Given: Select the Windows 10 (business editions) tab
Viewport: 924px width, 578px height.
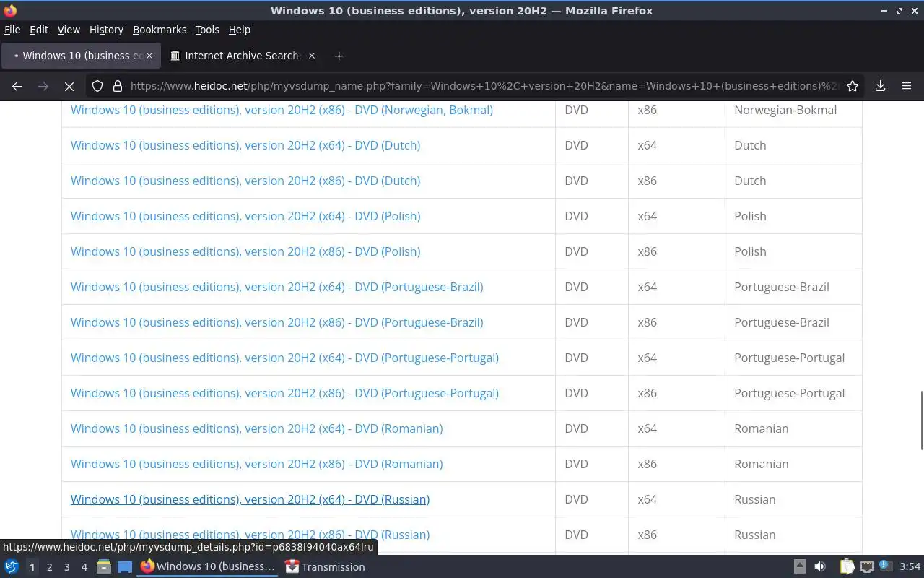Looking at the screenshot, I should (81, 56).
